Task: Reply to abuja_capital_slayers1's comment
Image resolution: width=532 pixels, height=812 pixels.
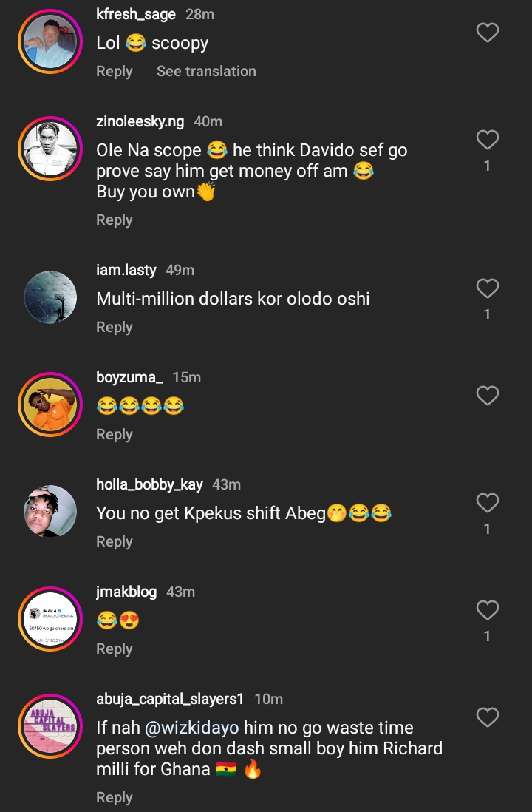Action: coord(114,797)
